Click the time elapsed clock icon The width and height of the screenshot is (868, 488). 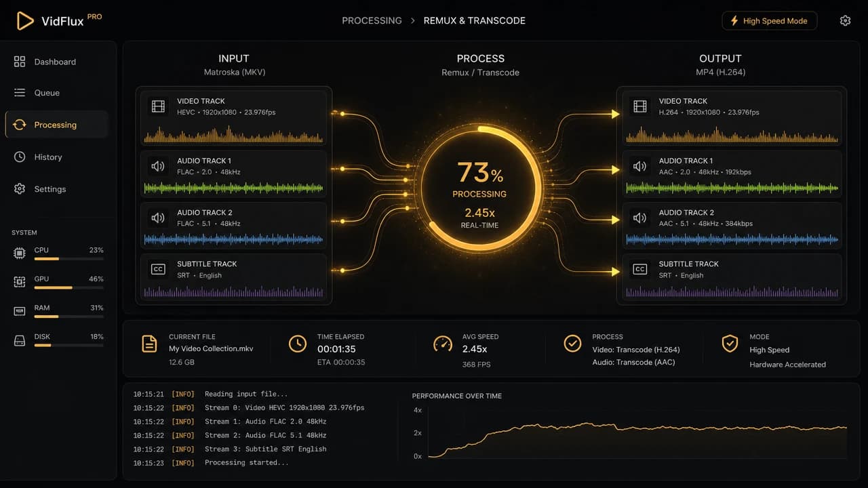point(298,344)
